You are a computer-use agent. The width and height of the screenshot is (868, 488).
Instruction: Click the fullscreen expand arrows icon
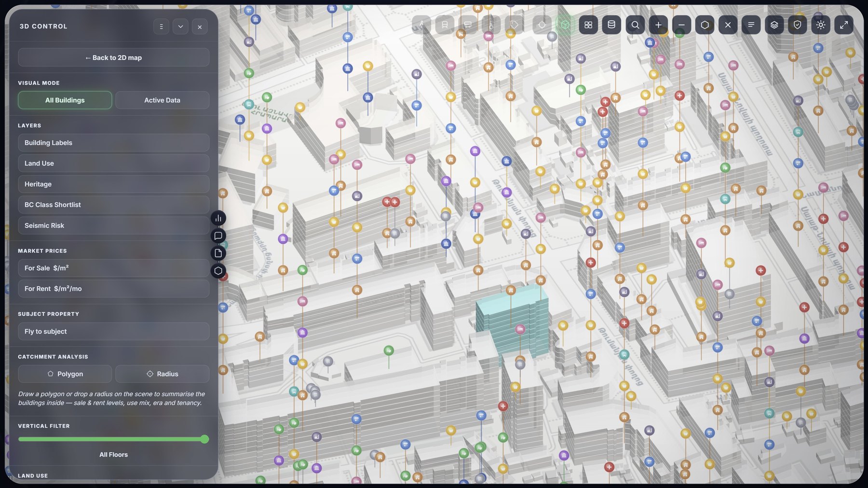(x=844, y=25)
